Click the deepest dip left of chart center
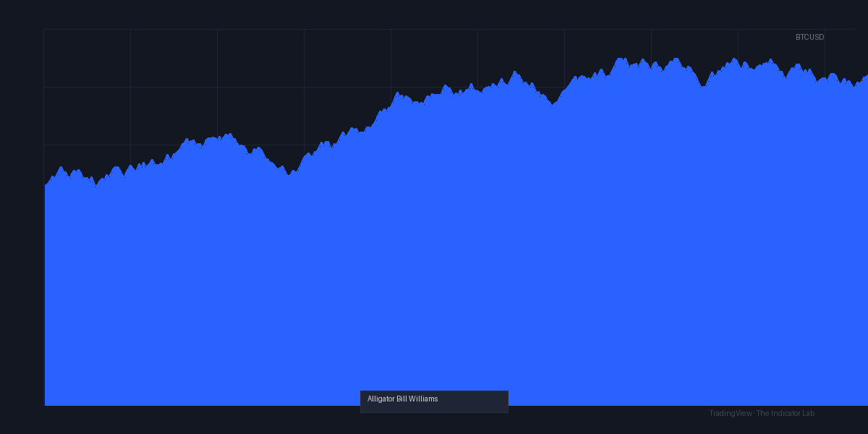The image size is (868, 434). [x=289, y=174]
